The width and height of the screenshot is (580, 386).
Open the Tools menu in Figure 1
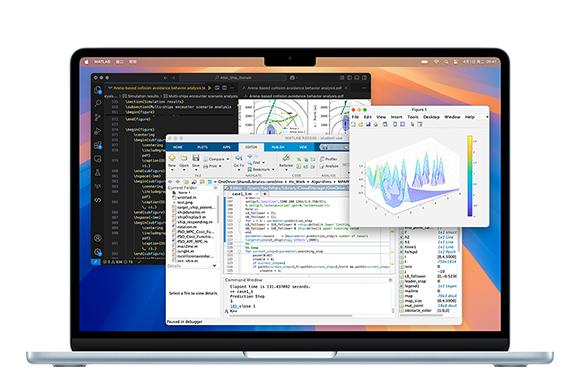(413, 117)
